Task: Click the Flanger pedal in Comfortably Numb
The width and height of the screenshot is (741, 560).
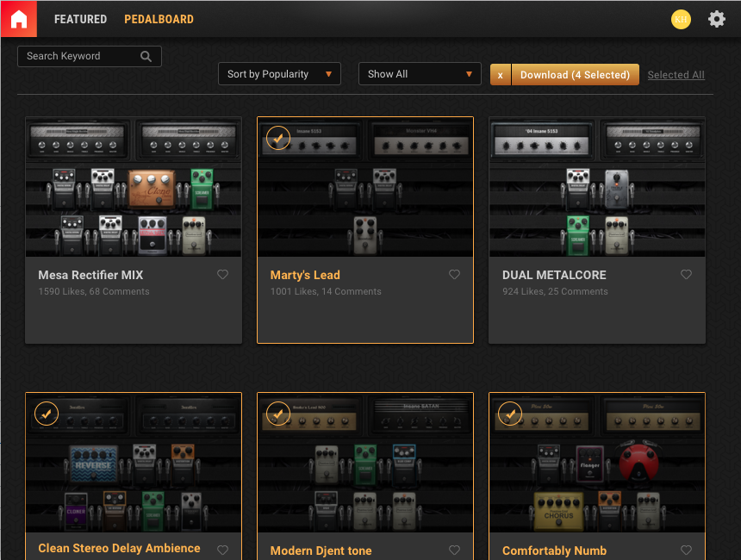Action: [x=589, y=464]
